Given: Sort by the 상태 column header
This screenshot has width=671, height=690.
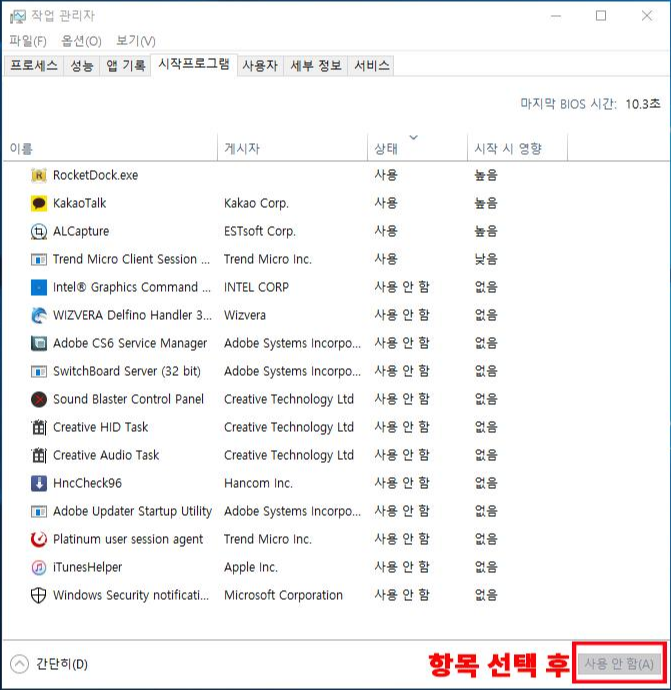Looking at the screenshot, I should (417, 148).
